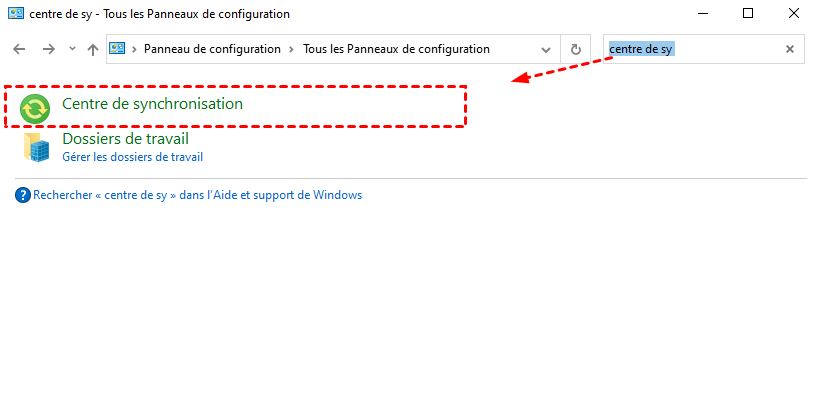Maximize the Control Panel window
Viewport: 817px width, 417px height.
pyautogui.click(x=748, y=13)
